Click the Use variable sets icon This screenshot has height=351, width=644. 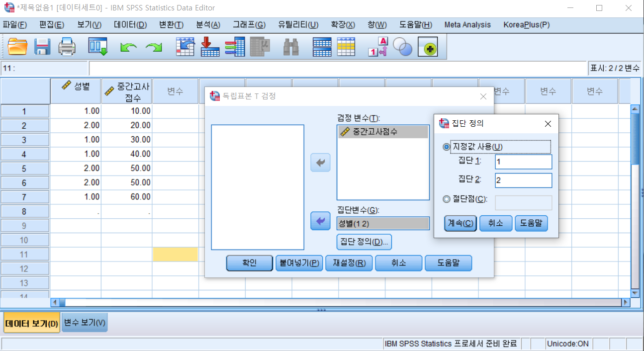click(x=403, y=47)
